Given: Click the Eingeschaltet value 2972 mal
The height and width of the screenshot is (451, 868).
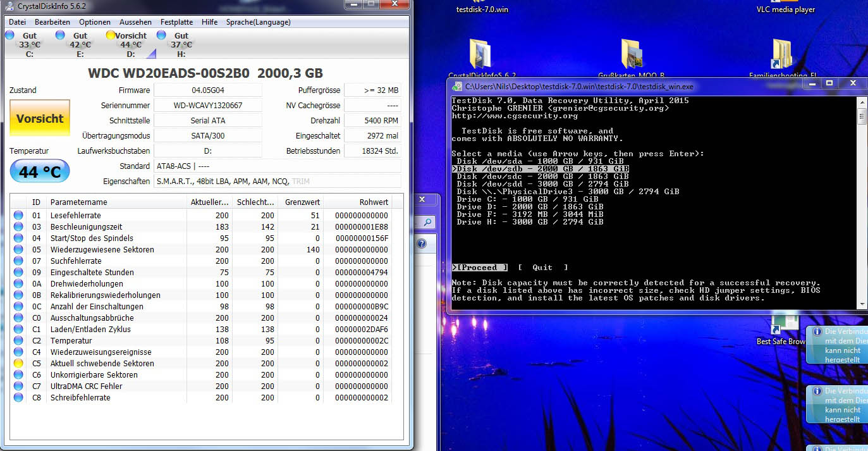Looking at the screenshot, I should pos(372,136).
